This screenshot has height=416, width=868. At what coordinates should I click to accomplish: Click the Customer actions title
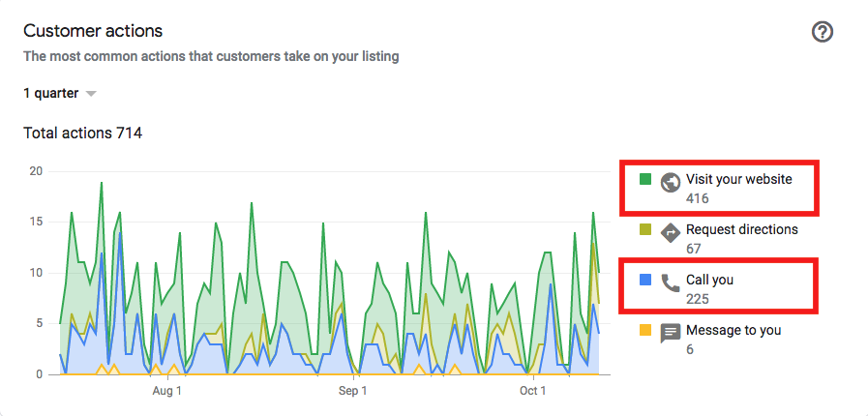tap(93, 31)
